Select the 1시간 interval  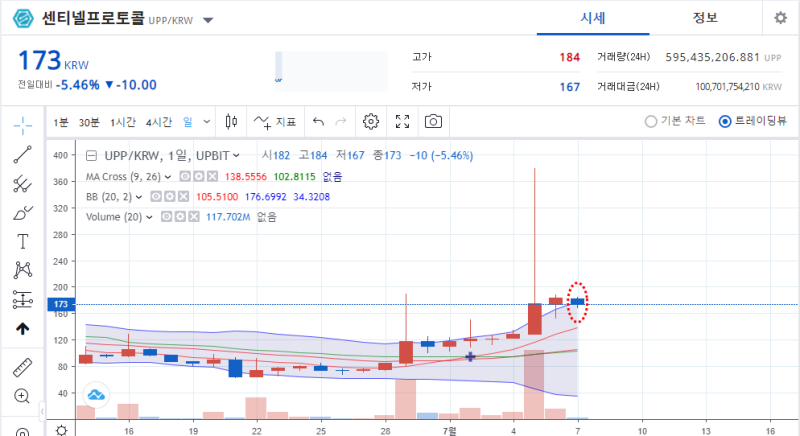click(x=123, y=122)
